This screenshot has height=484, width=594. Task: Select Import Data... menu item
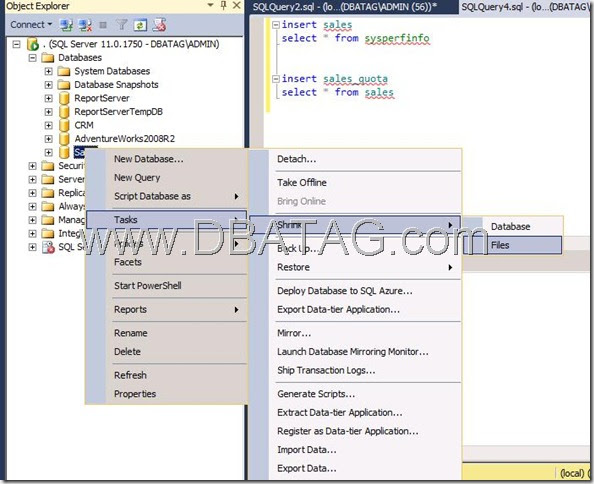(x=355, y=450)
